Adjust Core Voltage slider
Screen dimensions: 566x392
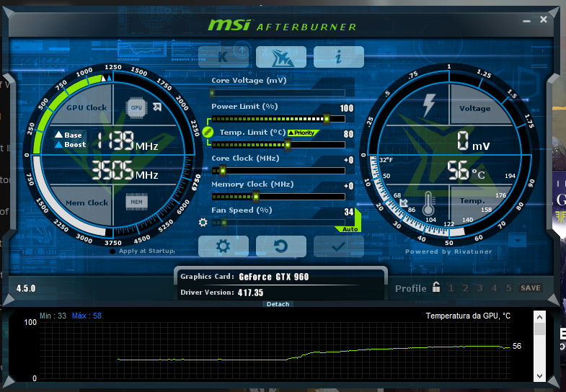tap(278, 93)
